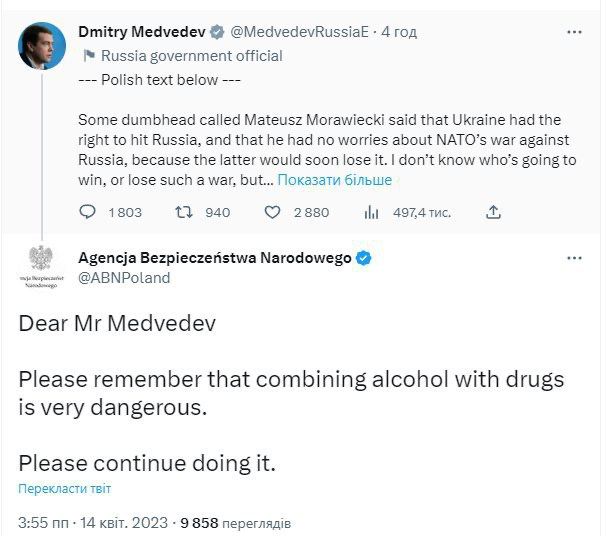Open Agencja Bezpieczeństwa Narodowego display name link
615x536 pixels.
pos(214,258)
